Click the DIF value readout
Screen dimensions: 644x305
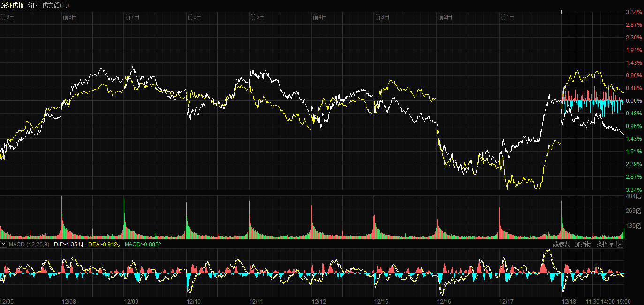[68, 244]
